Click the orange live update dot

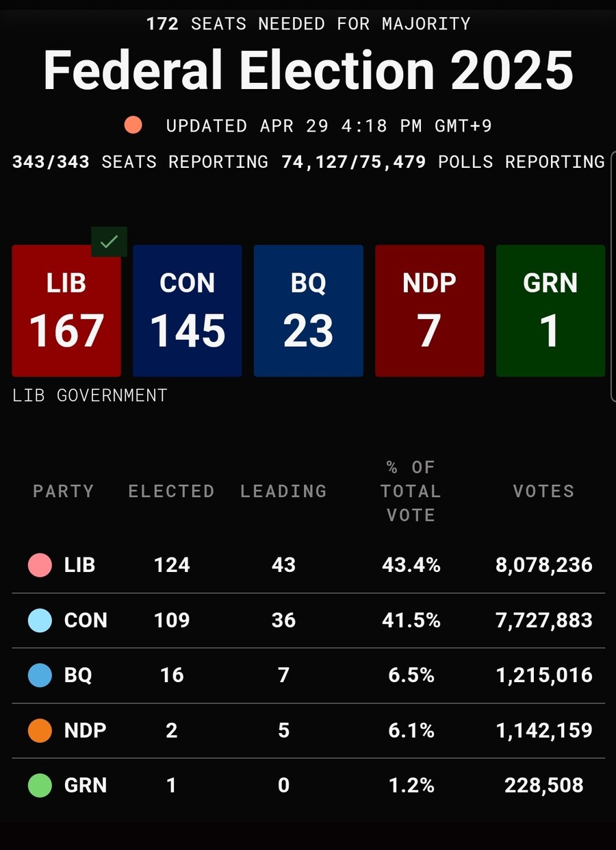133,125
